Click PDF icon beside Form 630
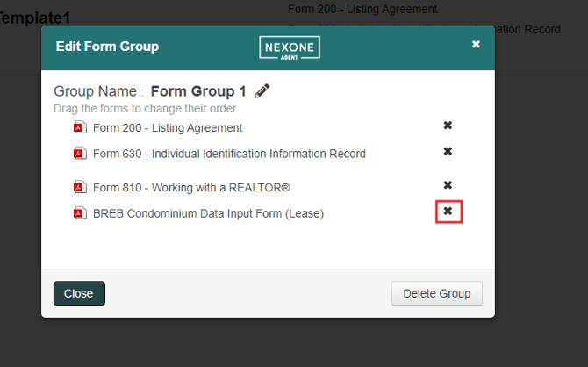The image size is (588, 367). 80,154
